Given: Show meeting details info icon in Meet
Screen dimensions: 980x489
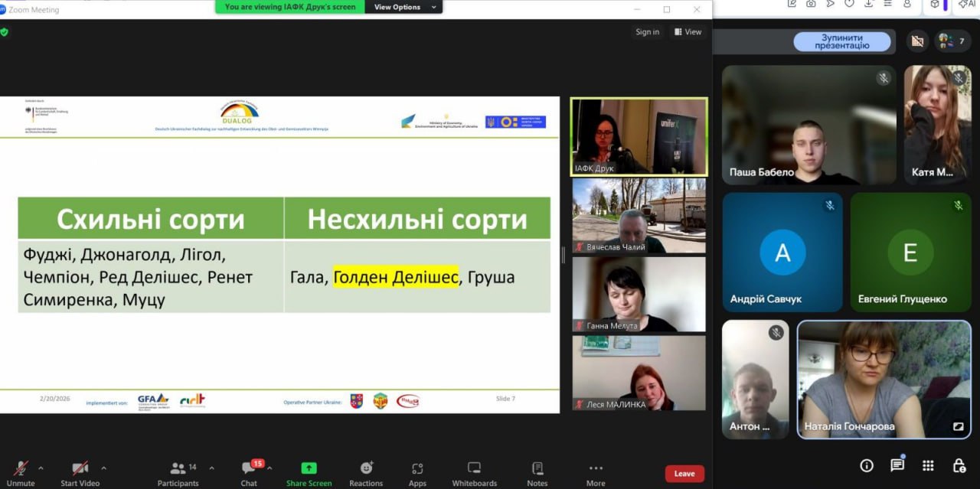Looking at the screenshot, I should [867, 465].
